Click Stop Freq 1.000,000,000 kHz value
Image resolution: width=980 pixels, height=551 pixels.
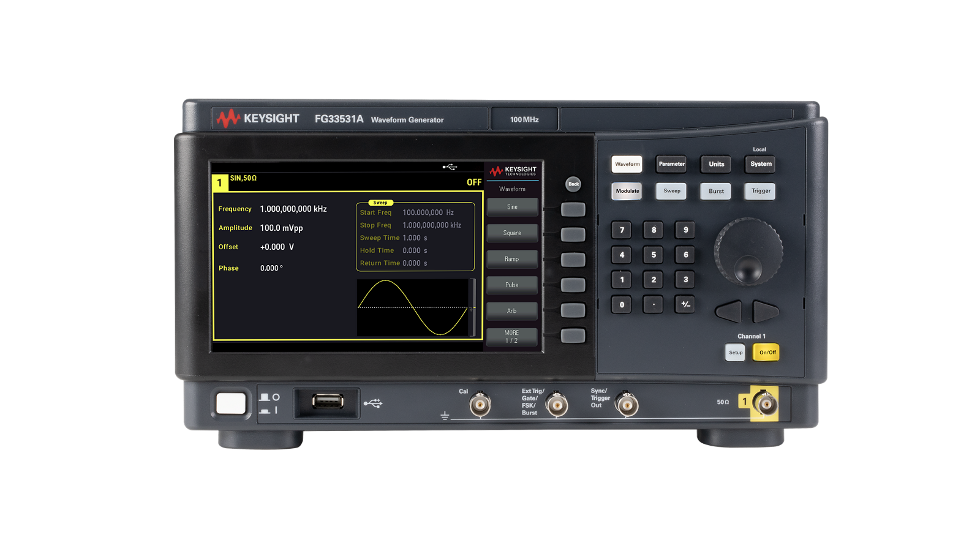432,225
